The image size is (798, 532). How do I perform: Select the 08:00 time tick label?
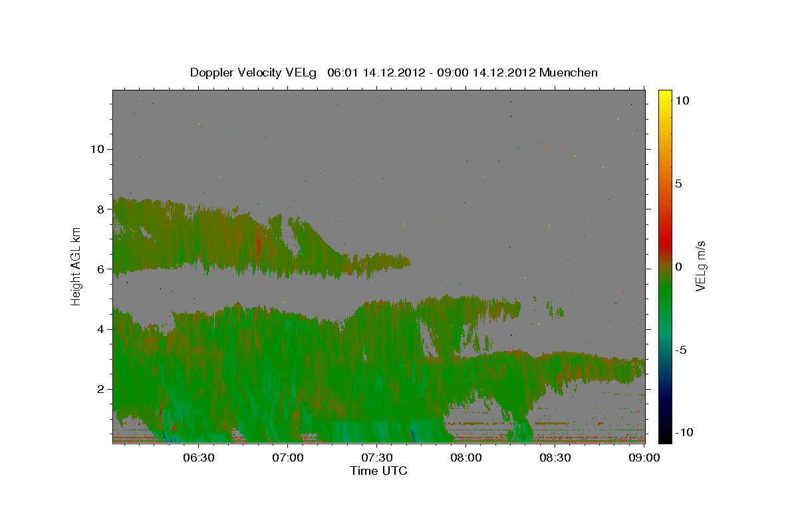click(466, 458)
